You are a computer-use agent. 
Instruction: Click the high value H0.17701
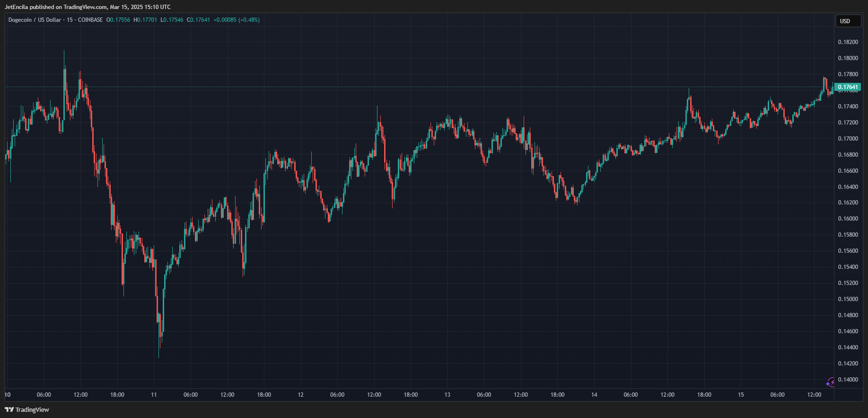click(x=145, y=20)
